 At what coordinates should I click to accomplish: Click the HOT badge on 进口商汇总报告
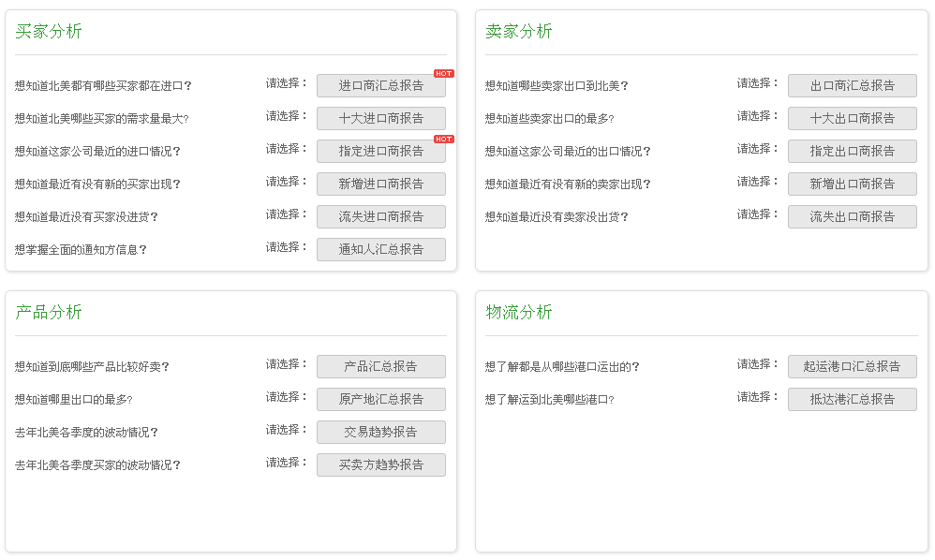442,72
